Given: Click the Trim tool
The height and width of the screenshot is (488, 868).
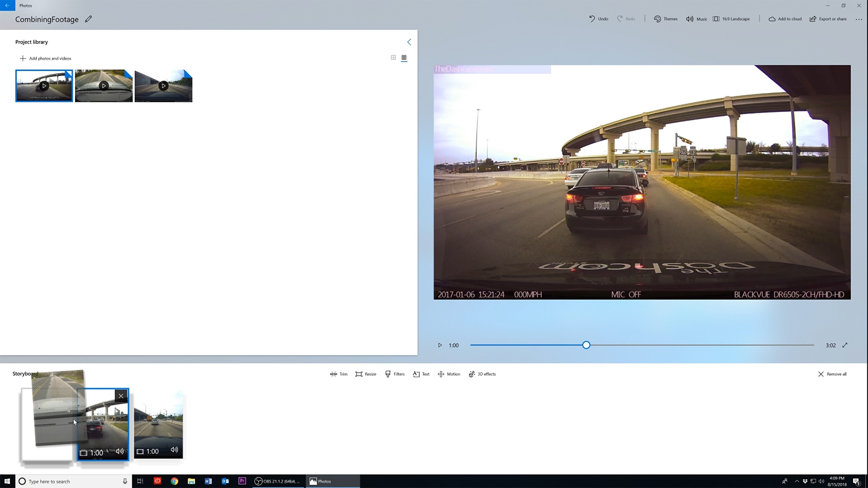Looking at the screenshot, I should (339, 374).
